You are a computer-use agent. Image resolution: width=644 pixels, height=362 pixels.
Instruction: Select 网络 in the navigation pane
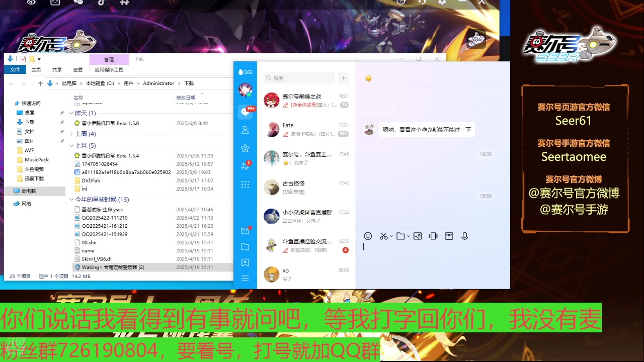26,204
